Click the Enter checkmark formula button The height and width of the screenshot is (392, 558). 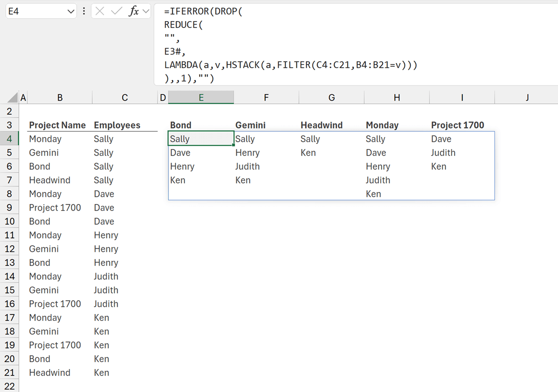click(116, 11)
